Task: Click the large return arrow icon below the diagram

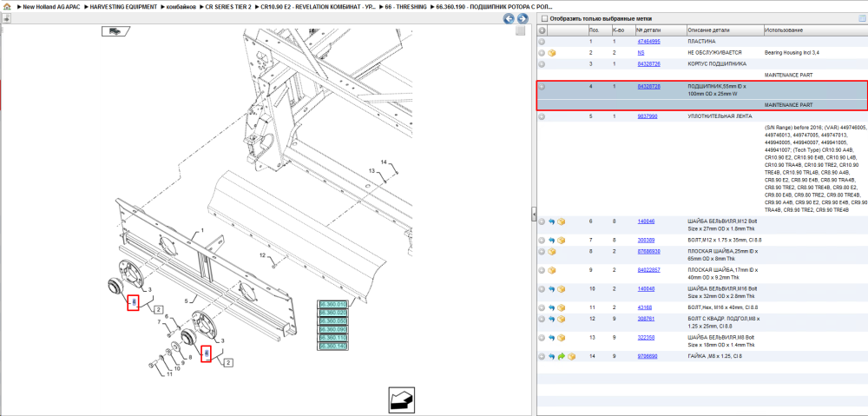Action: pos(403,399)
